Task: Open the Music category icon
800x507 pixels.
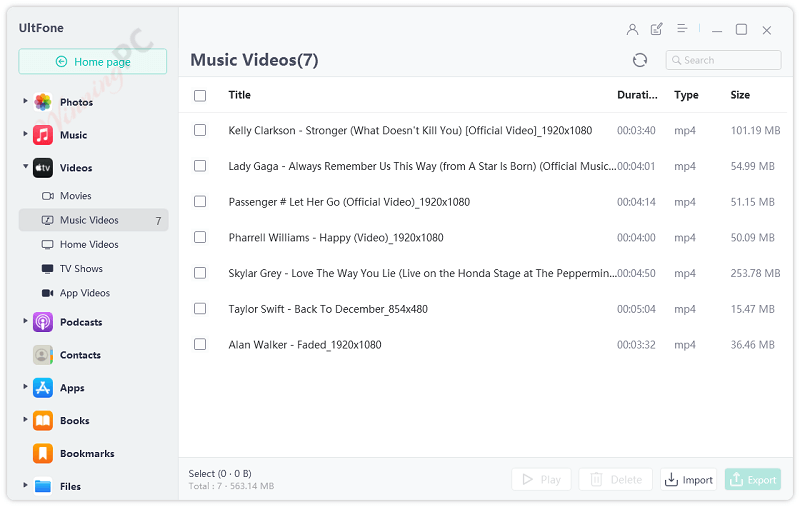Action: tap(43, 135)
